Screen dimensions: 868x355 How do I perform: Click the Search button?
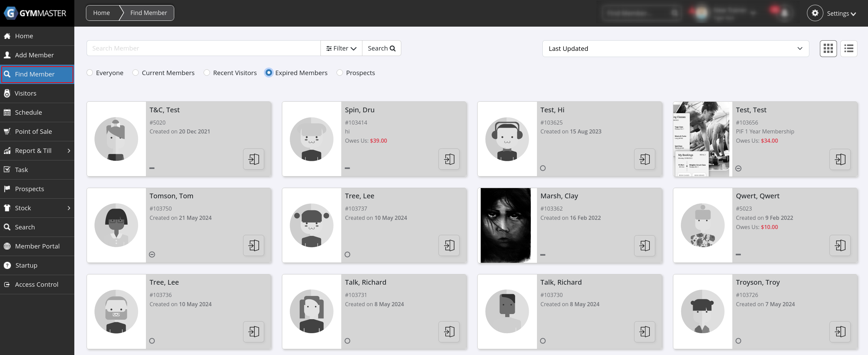pyautogui.click(x=381, y=48)
